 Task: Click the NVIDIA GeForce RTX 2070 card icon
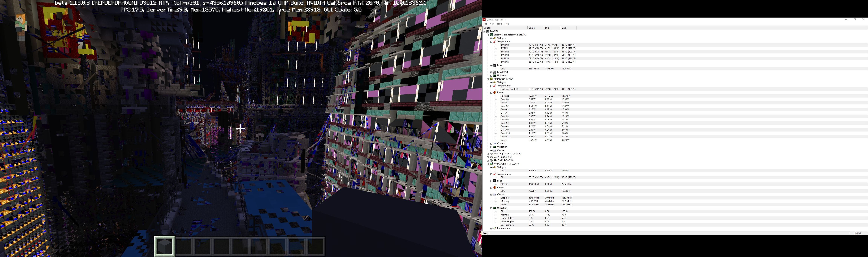pos(491,164)
